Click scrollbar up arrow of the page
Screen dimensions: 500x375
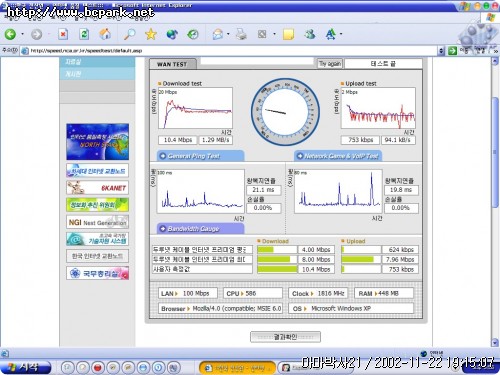tap(495, 61)
